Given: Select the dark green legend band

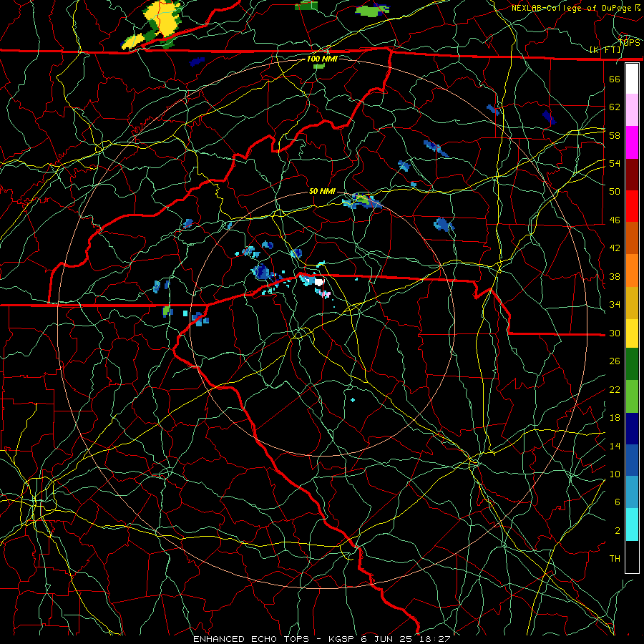Looking at the screenshot, I should 632,364.
